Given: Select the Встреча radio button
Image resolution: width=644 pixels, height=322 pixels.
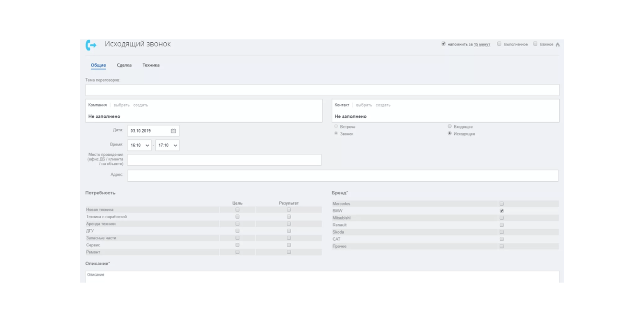Looking at the screenshot, I should (x=336, y=126).
